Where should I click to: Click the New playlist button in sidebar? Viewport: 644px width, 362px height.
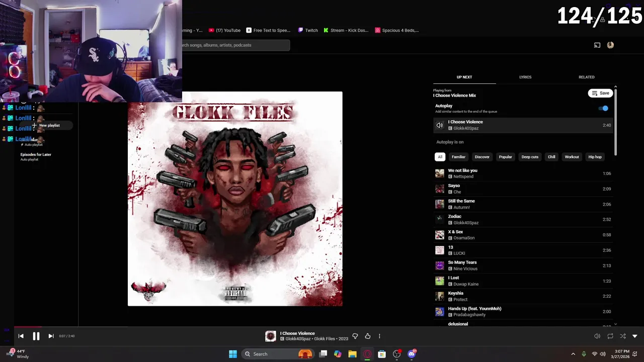(x=46, y=125)
